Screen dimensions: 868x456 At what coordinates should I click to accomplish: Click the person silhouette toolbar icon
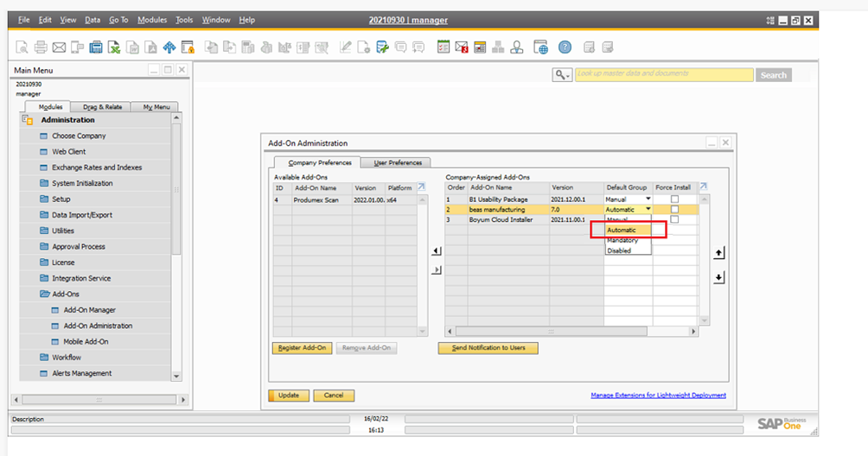click(516, 47)
